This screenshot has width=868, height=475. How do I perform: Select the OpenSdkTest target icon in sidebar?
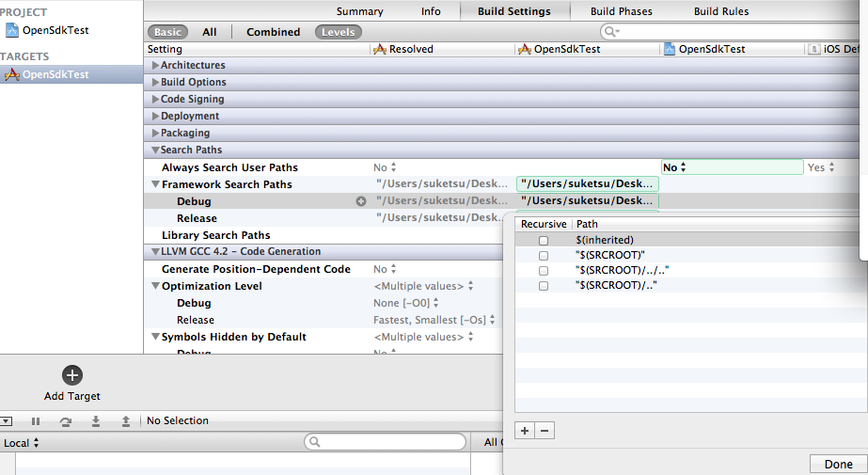pyautogui.click(x=12, y=74)
